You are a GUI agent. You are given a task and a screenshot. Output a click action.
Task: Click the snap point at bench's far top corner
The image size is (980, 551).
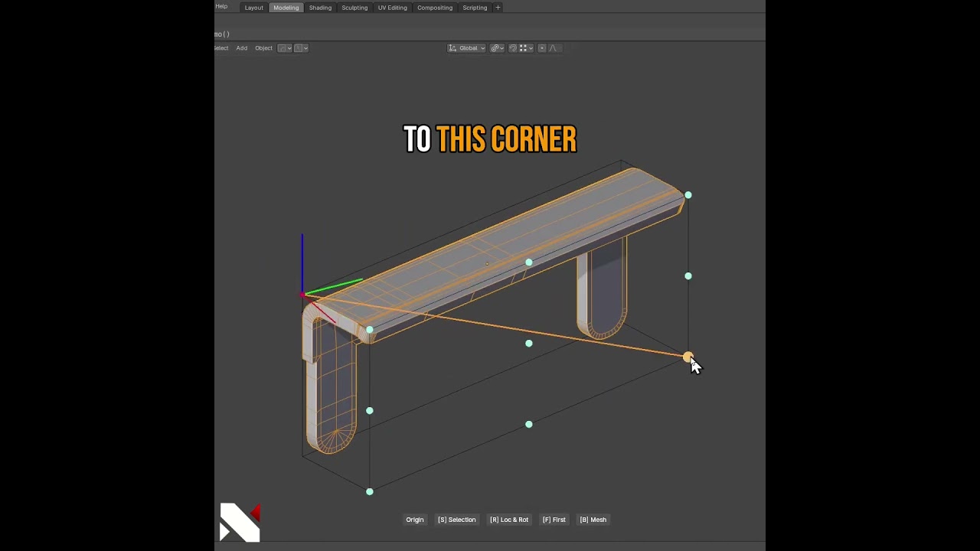[688, 195]
